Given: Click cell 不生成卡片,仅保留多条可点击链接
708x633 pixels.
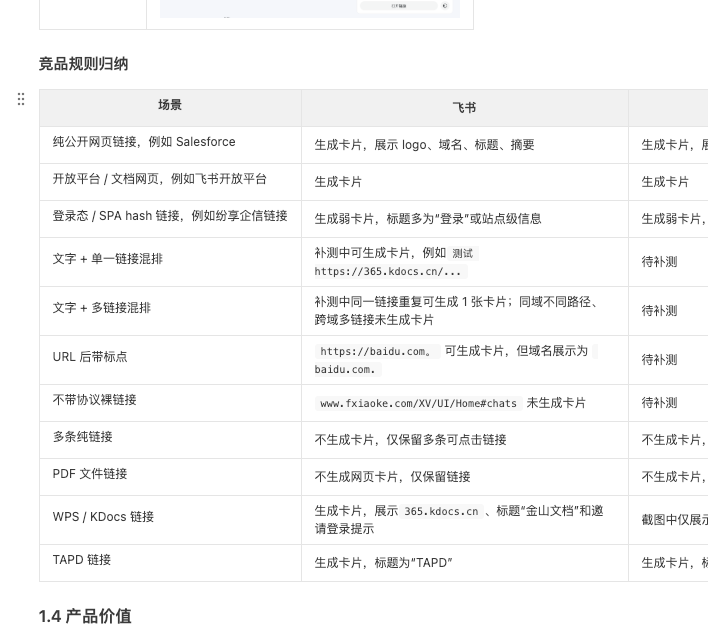Looking at the screenshot, I should 465,440.
